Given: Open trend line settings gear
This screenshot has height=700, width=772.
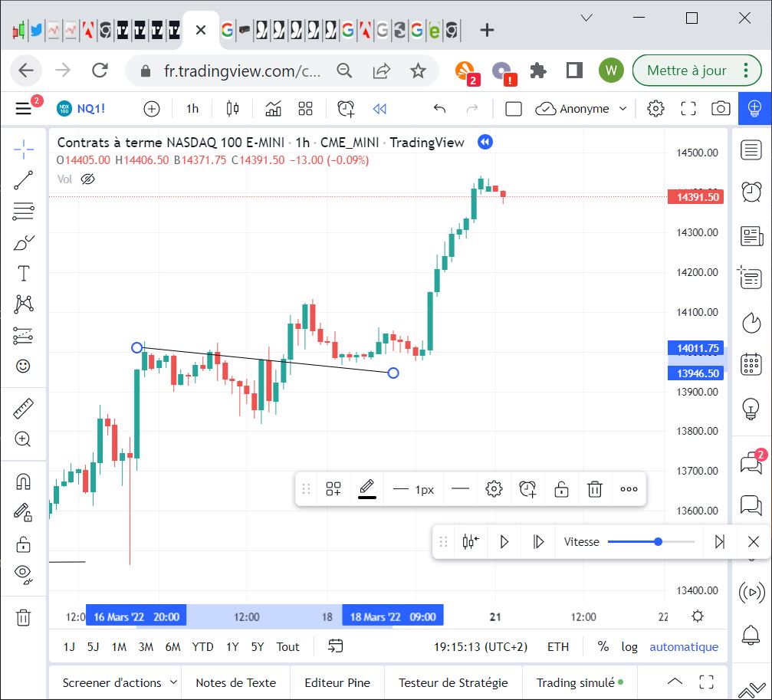Looking at the screenshot, I should 494,489.
